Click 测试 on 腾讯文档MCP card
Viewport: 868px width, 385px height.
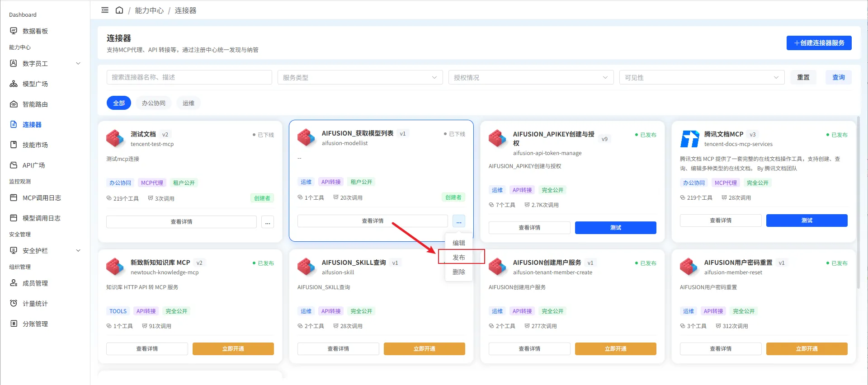coord(807,221)
